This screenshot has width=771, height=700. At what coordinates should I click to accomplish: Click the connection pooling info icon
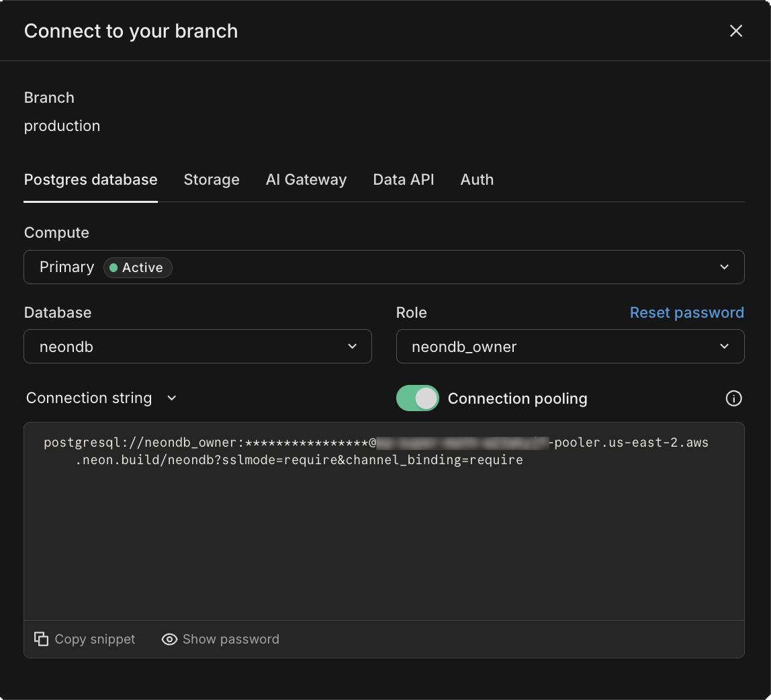pos(733,398)
